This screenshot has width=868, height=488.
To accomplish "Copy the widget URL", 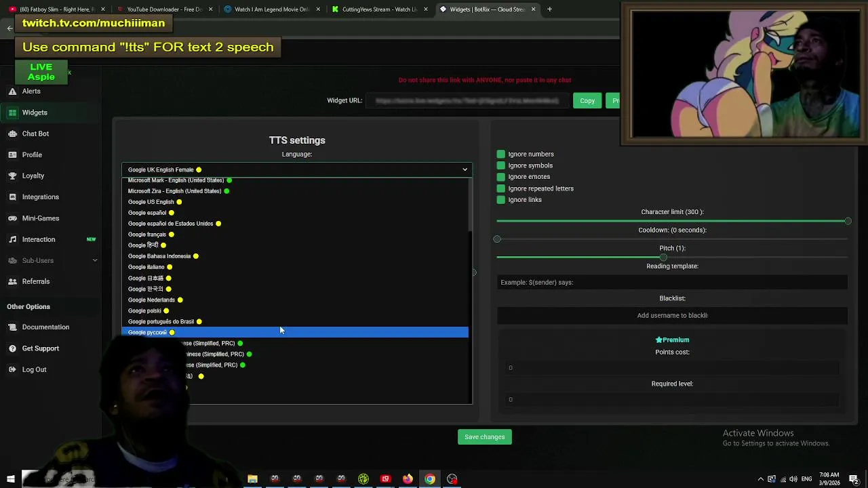I will point(587,100).
